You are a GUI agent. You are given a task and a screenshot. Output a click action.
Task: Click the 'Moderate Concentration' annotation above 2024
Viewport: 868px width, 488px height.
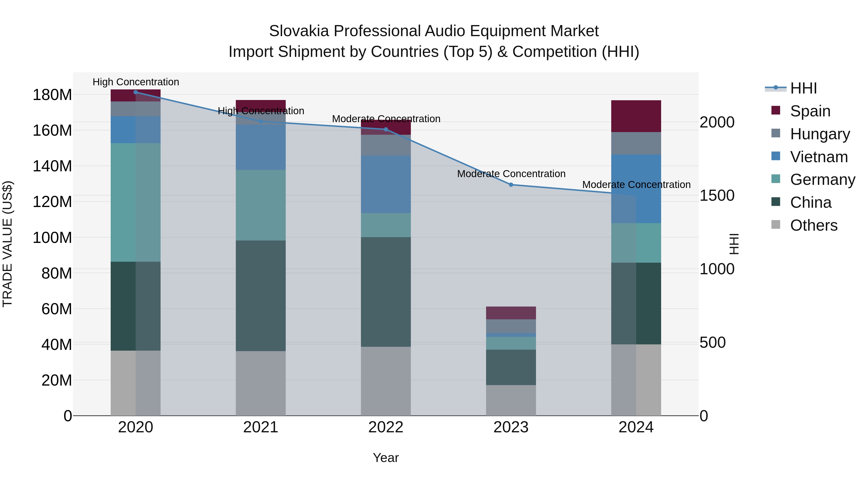(637, 185)
